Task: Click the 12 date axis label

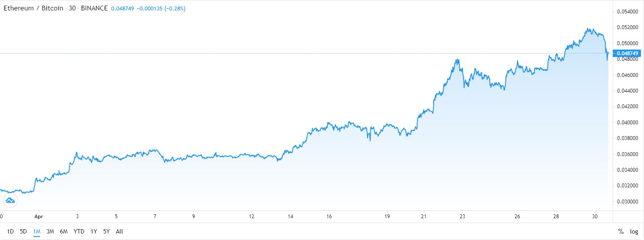Action: click(252, 216)
